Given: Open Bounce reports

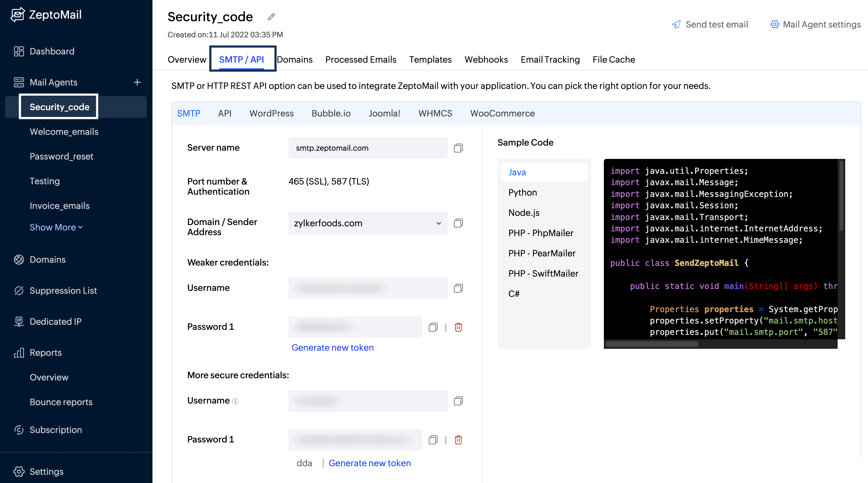Looking at the screenshot, I should pos(61,402).
